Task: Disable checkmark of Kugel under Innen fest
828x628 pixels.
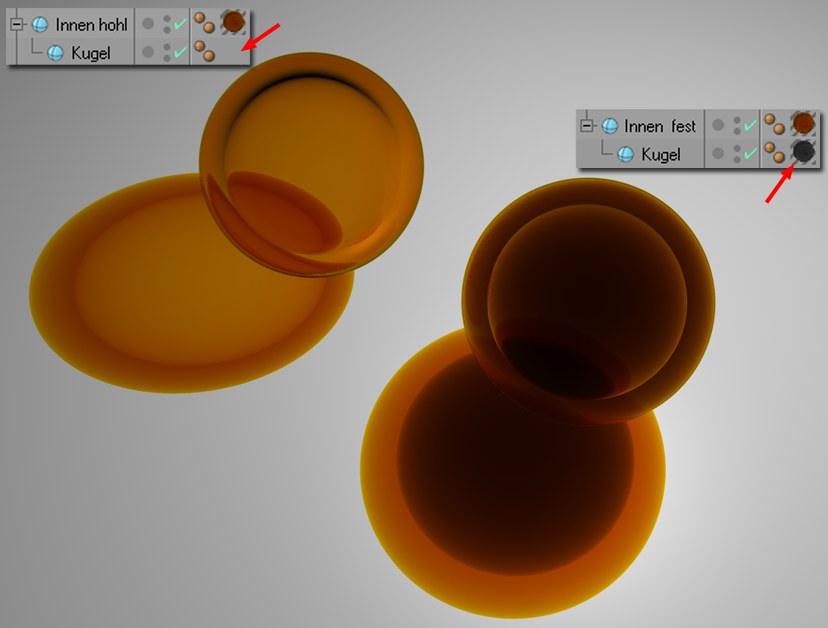Action: pos(749,153)
